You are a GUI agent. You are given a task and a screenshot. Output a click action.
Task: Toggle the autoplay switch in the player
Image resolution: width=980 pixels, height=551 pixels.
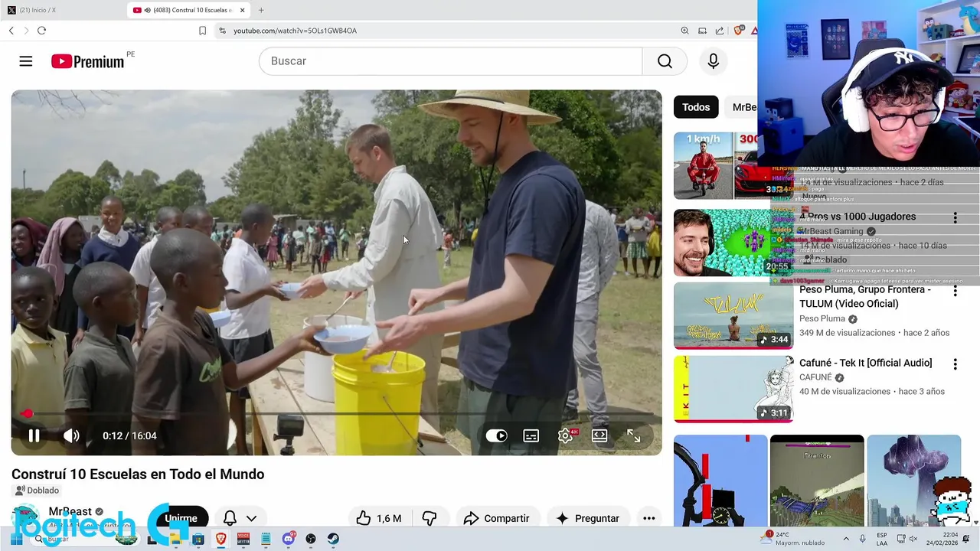[x=496, y=435]
